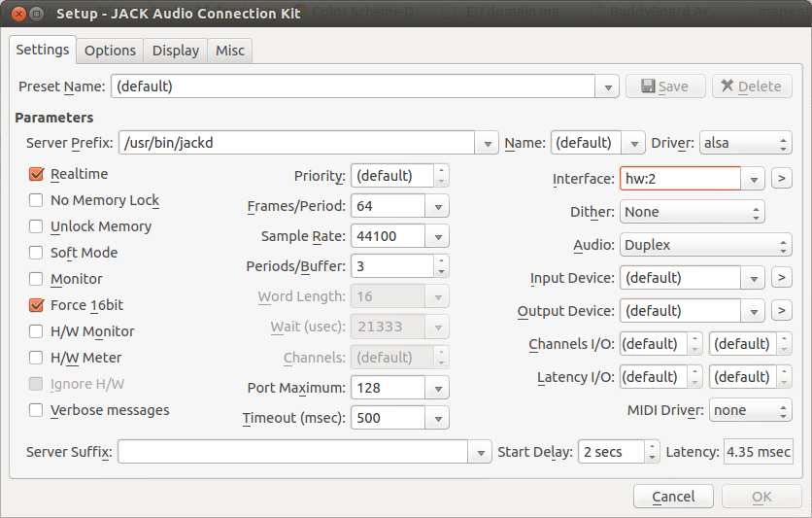Expand the Preset Name dropdown
The height and width of the screenshot is (518, 812).
(x=608, y=86)
